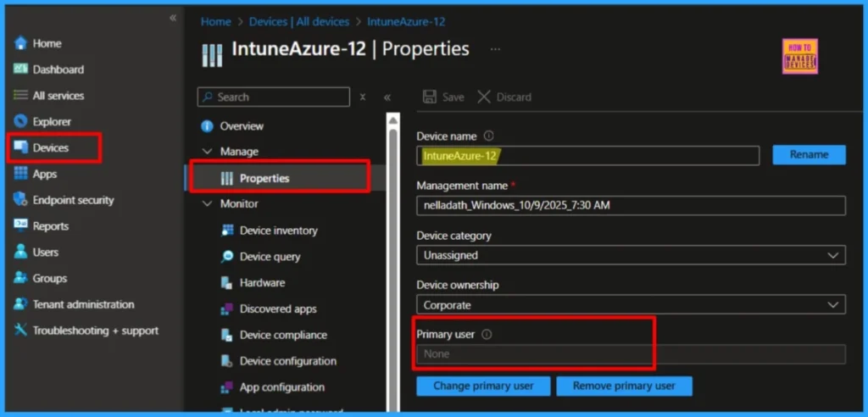Screen dimensions: 868x417
Task: Click the Device configuration icon
Action: [x=227, y=361]
